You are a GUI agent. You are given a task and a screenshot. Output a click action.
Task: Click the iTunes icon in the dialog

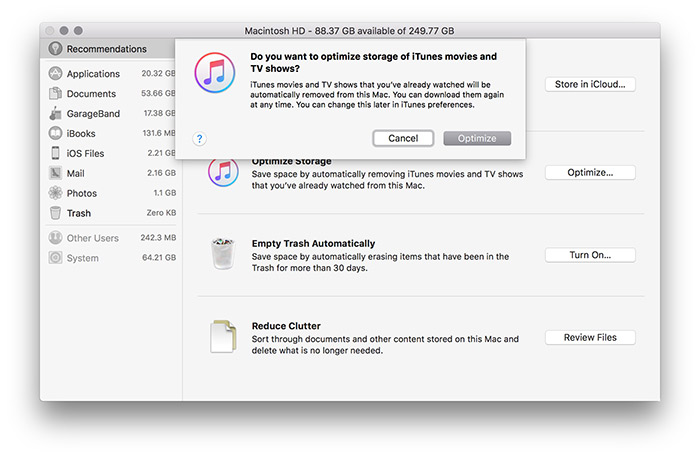215,73
